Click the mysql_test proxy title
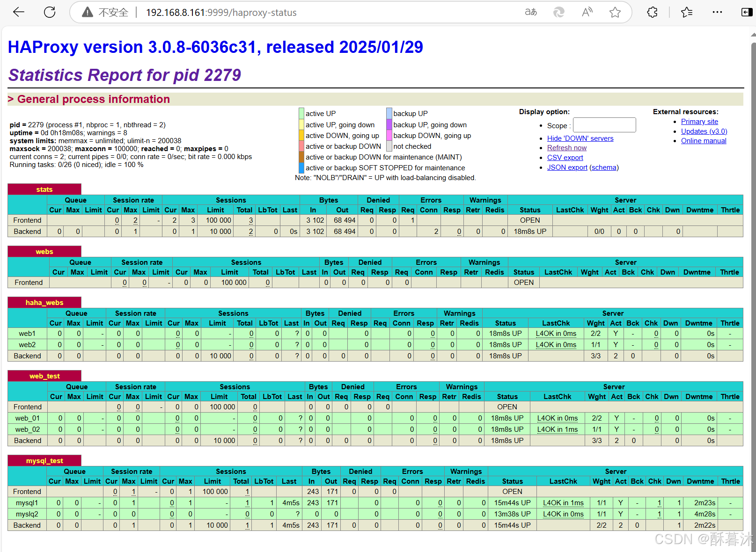 click(44, 461)
